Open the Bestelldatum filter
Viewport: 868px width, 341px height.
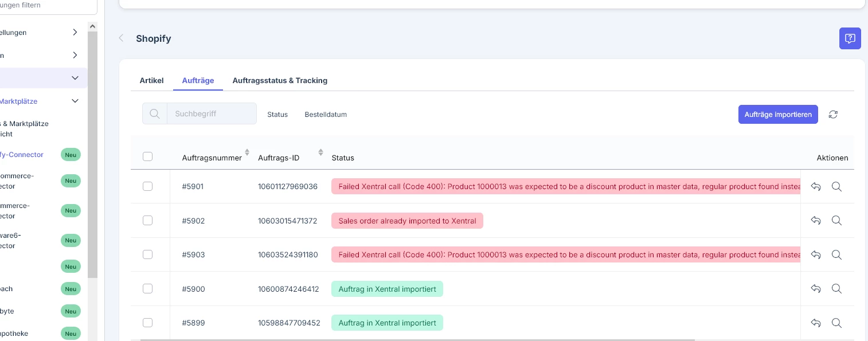click(x=326, y=114)
